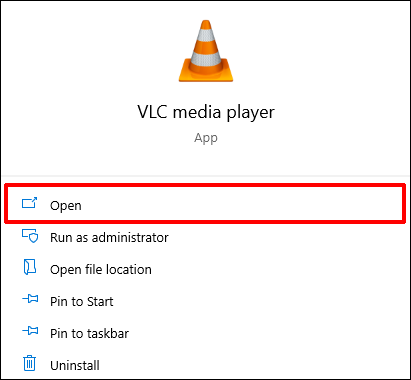
Task: Click the pin icon beside Pin to taskbar
Action: tap(30, 331)
